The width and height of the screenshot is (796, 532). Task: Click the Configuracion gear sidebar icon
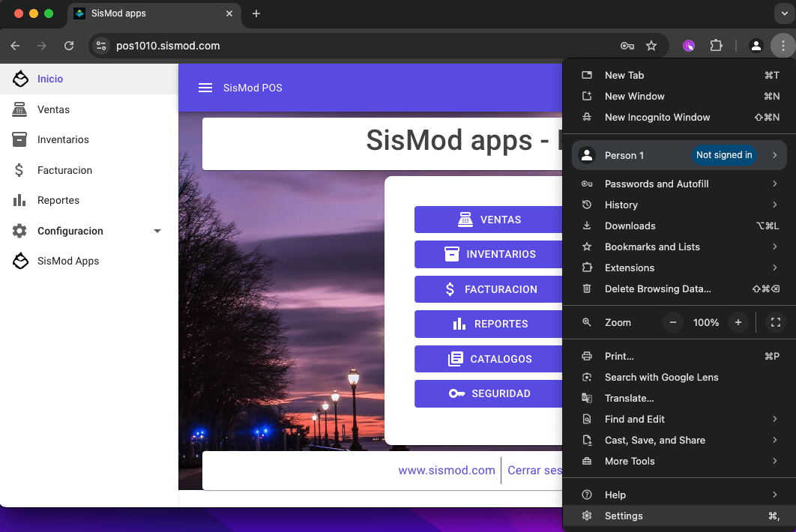click(x=19, y=231)
